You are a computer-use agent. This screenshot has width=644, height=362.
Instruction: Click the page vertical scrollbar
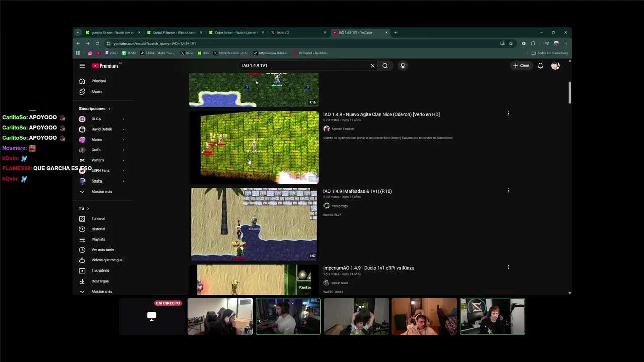(x=570, y=93)
